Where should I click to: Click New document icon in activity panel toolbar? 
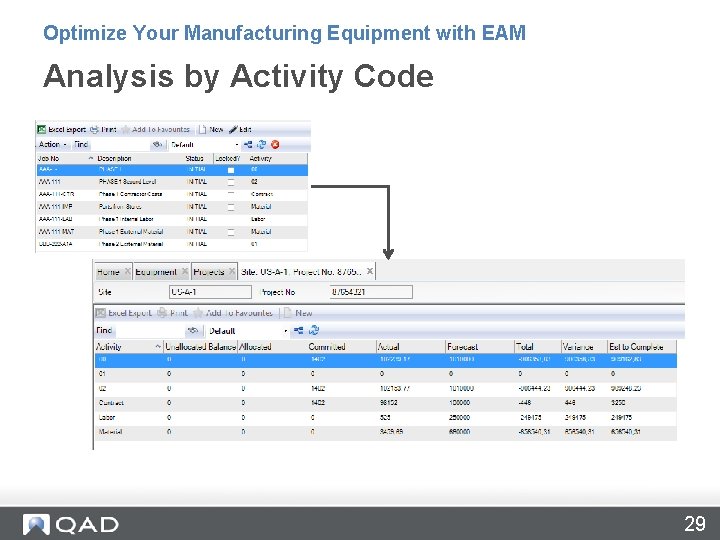[x=287, y=313]
